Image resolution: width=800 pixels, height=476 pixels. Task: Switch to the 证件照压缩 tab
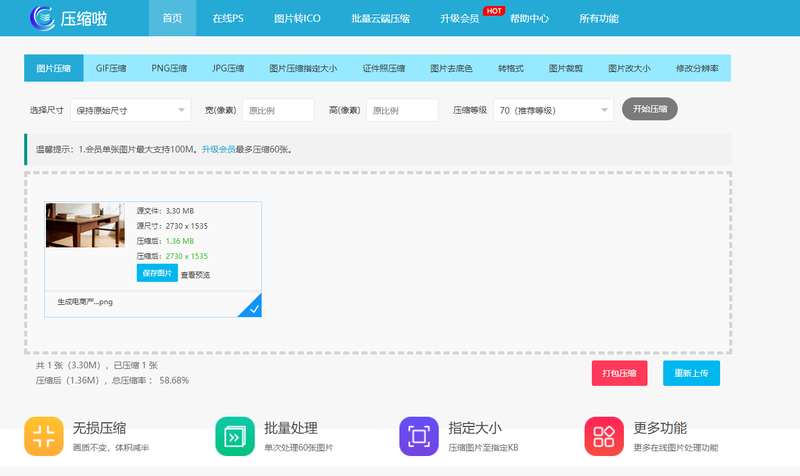pos(384,68)
